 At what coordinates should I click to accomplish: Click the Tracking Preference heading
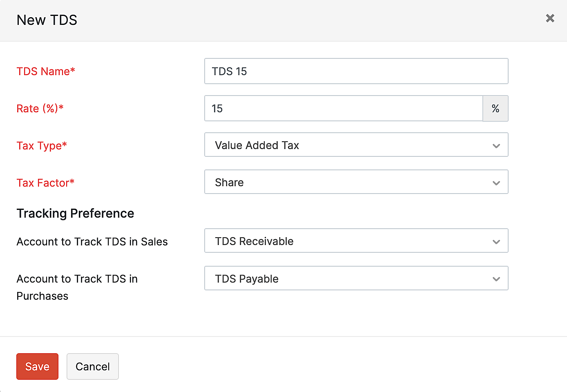tap(75, 213)
